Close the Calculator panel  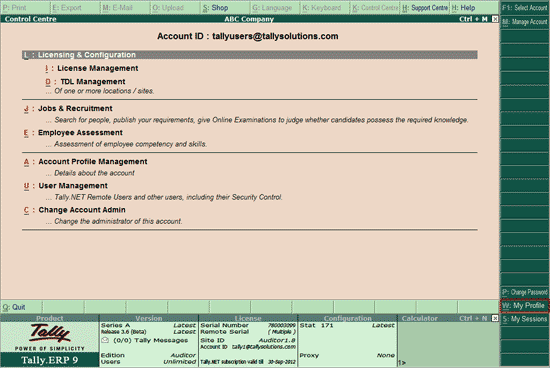pos(495,318)
